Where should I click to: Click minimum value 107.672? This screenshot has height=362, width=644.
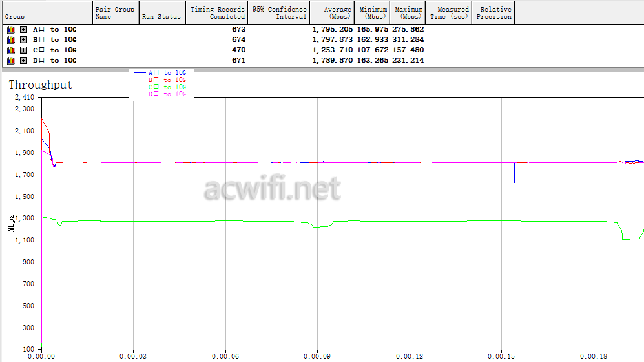[x=373, y=50]
